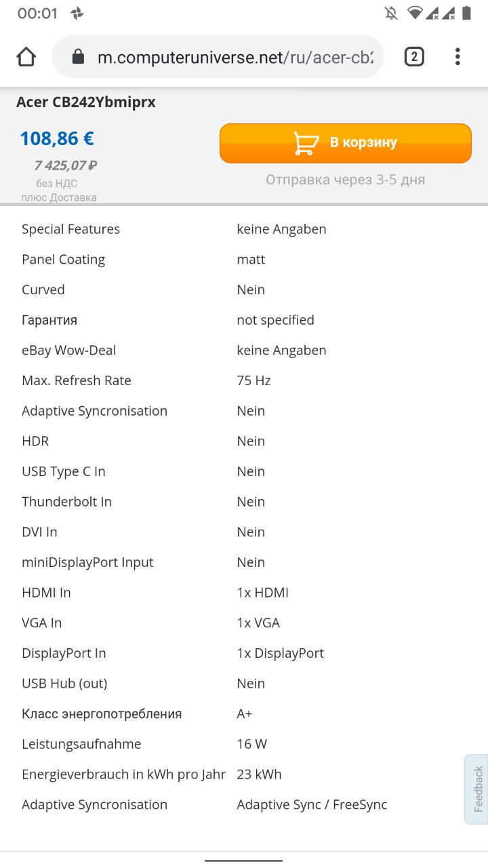
Task: Tap the muted notifications bell icon
Action: [x=390, y=13]
